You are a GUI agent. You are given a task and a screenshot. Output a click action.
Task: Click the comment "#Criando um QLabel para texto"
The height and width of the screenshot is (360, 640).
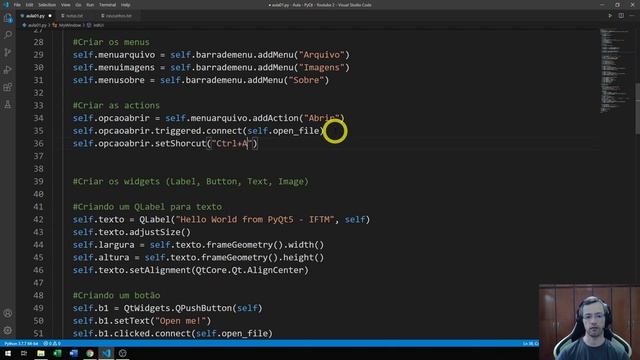pos(147,207)
